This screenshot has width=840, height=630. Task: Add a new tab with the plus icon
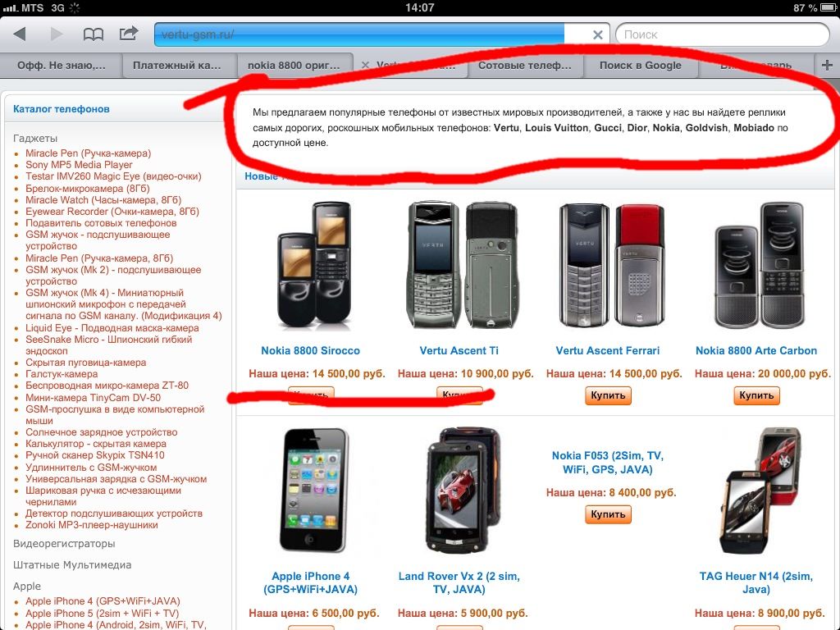click(827, 65)
